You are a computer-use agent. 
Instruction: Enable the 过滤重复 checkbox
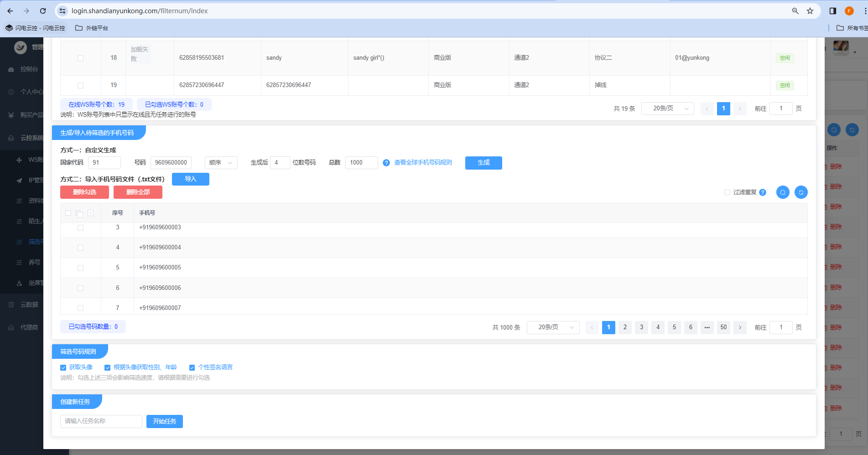[727, 192]
